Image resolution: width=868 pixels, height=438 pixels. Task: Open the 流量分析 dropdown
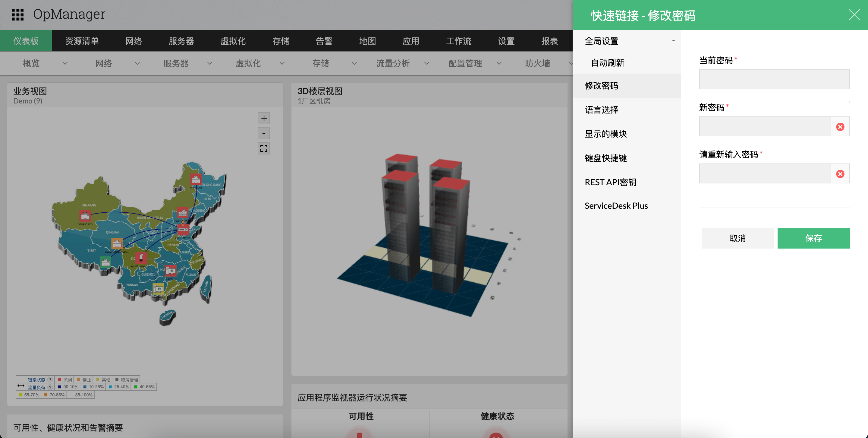[426, 63]
